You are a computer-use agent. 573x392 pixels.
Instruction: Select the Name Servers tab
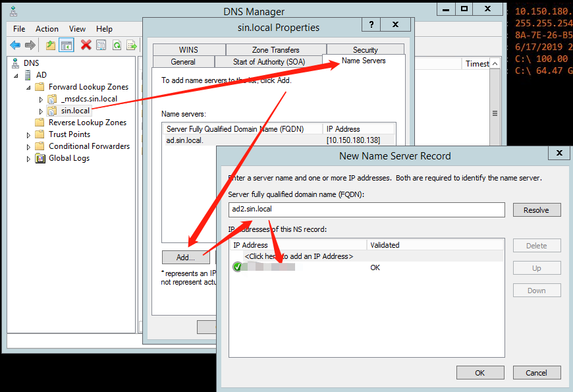(x=364, y=61)
